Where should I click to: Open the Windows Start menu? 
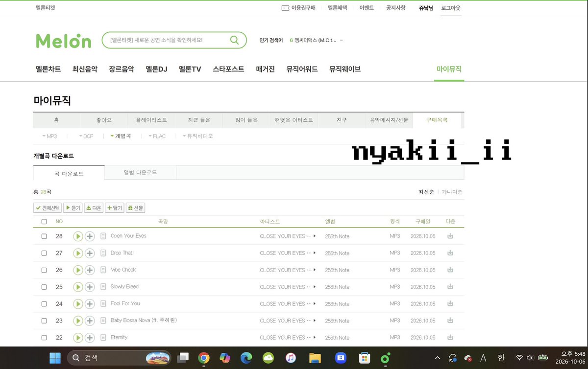(55, 358)
